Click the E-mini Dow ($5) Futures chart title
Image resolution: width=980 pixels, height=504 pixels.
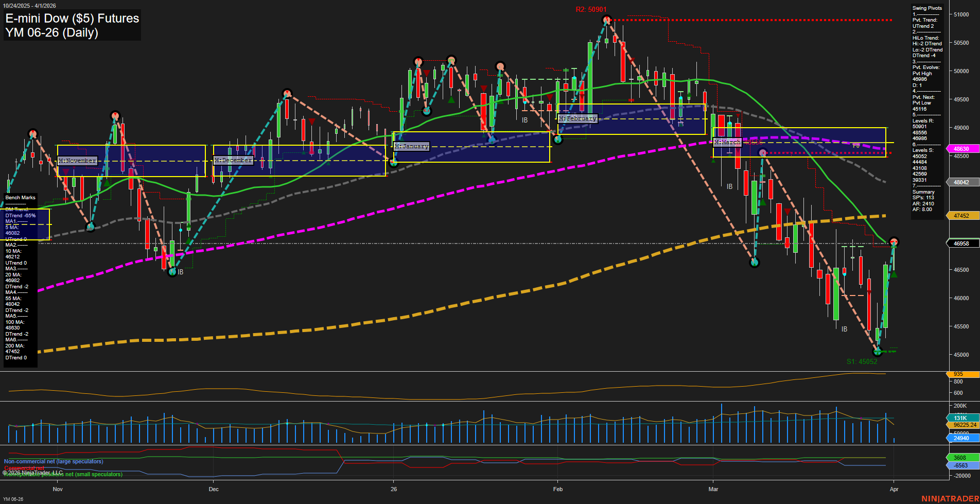point(72,18)
